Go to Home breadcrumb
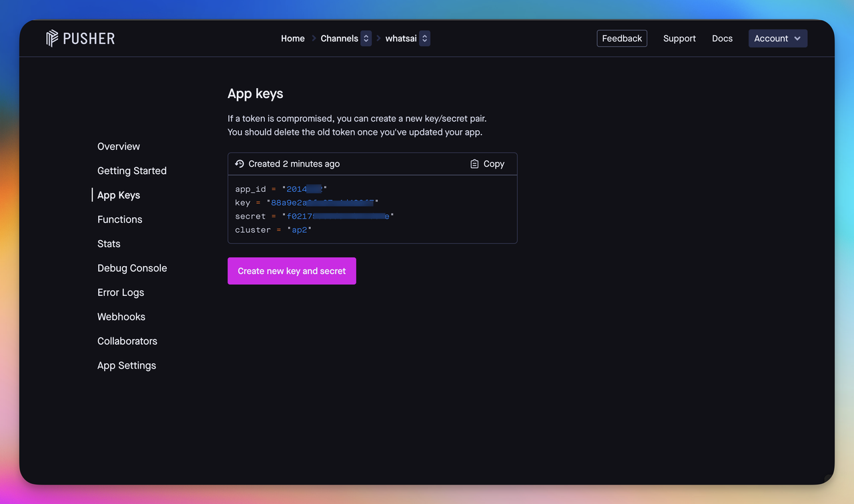854x504 pixels. coord(293,39)
